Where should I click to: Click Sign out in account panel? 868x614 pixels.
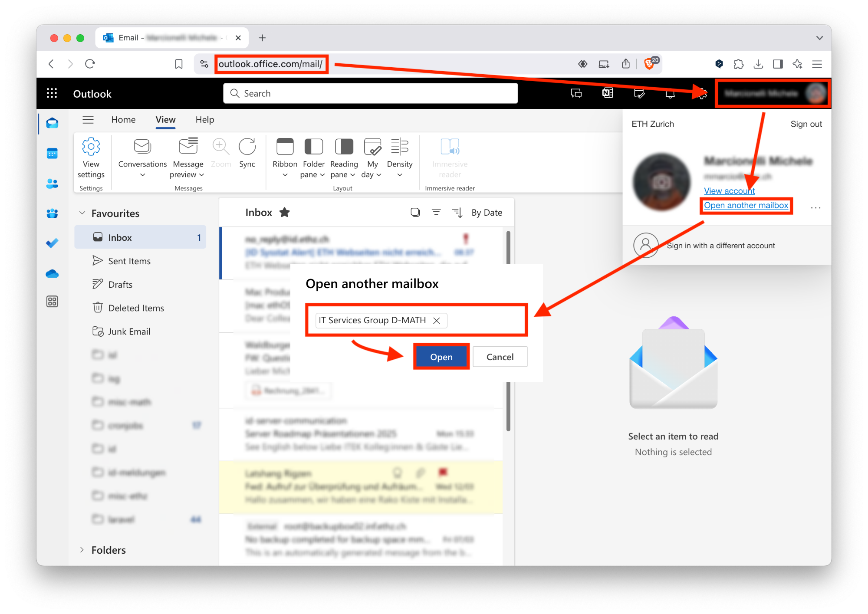pos(806,124)
